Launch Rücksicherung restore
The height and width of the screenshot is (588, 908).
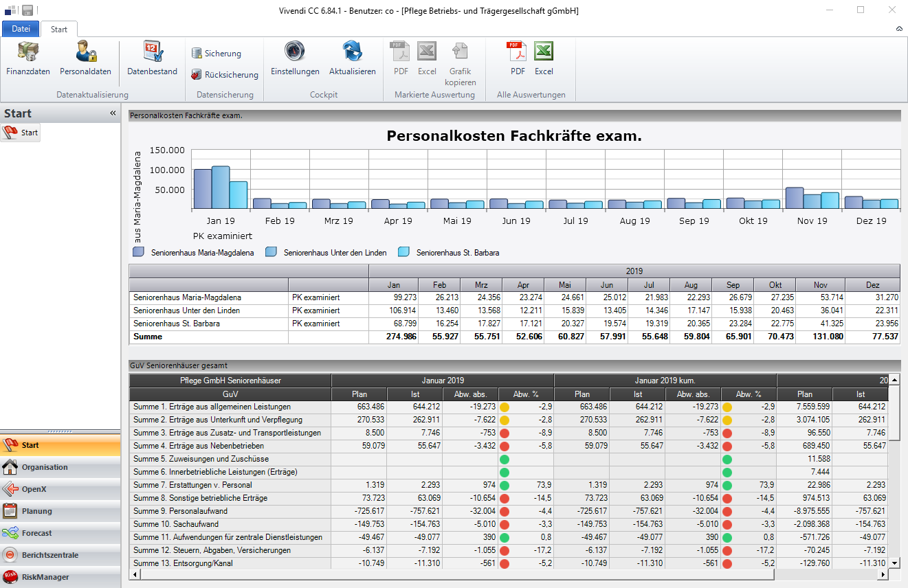pos(224,75)
